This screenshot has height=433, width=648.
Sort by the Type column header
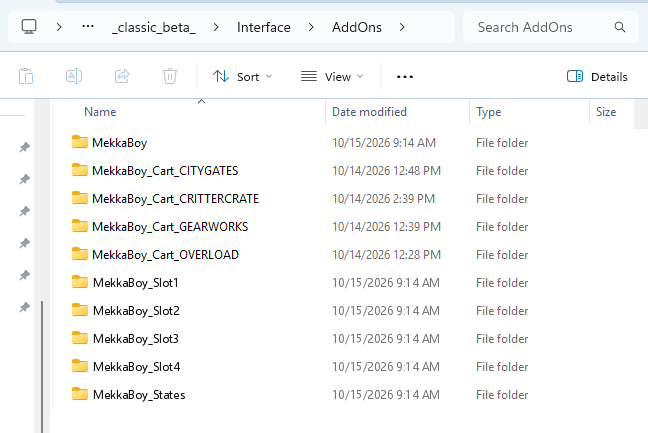pyautogui.click(x=488, y=112)
